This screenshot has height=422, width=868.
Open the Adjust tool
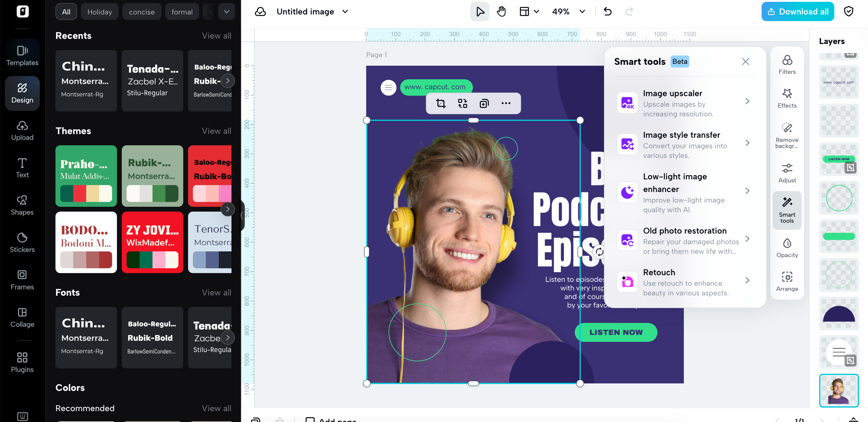787,173
